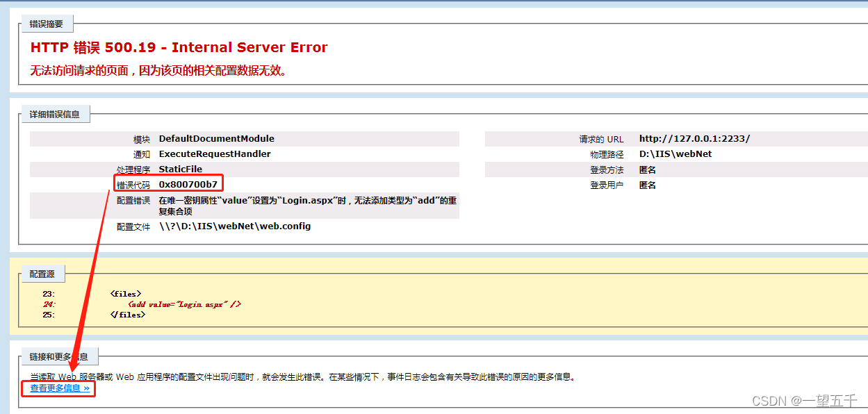Select the 匿名 value beside 登录用户

tap(648, 185)
